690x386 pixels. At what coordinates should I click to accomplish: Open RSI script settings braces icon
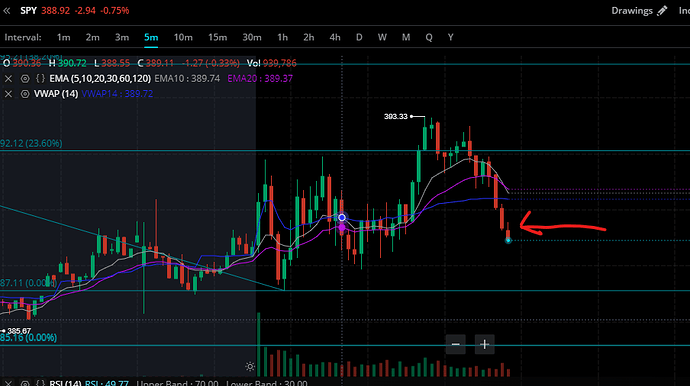(40, 383)
